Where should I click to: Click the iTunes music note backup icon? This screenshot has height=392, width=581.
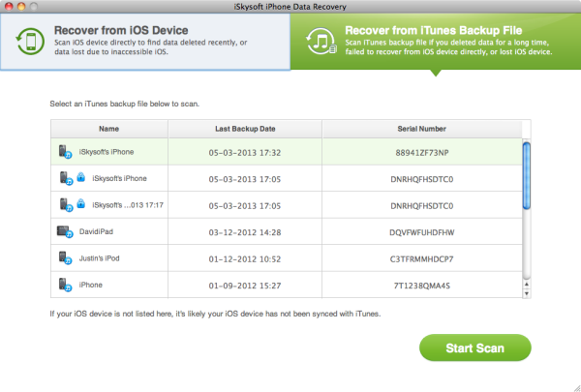[x=321, y=41]
